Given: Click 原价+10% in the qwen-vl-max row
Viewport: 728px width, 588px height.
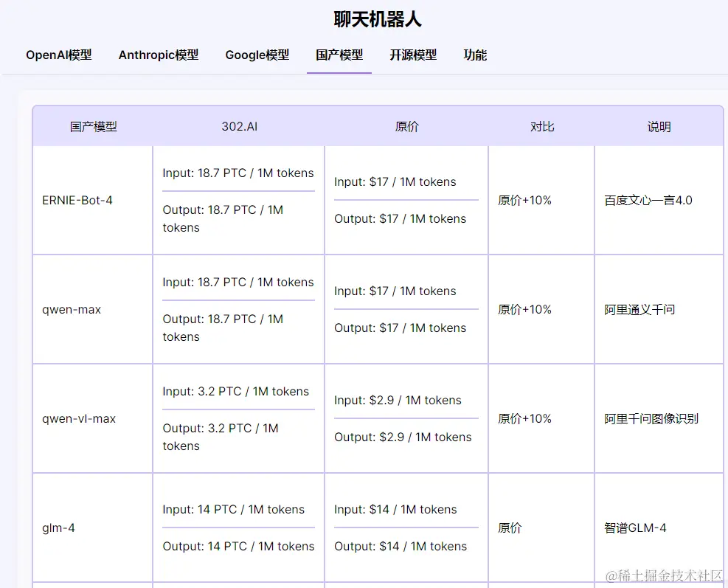Looking at the screenshot, I should pyautogui.click(x=524, y=419).
